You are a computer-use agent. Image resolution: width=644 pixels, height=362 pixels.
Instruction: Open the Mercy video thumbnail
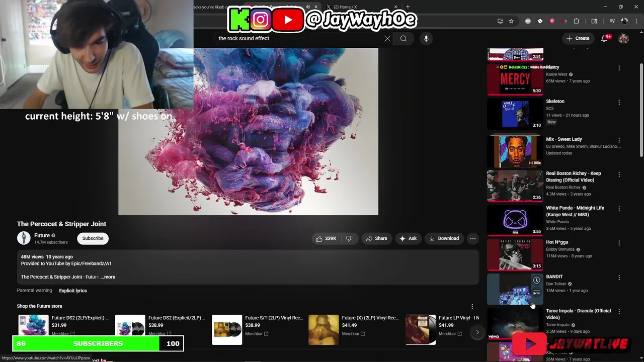pyautogui.click(x=515, y=79)
